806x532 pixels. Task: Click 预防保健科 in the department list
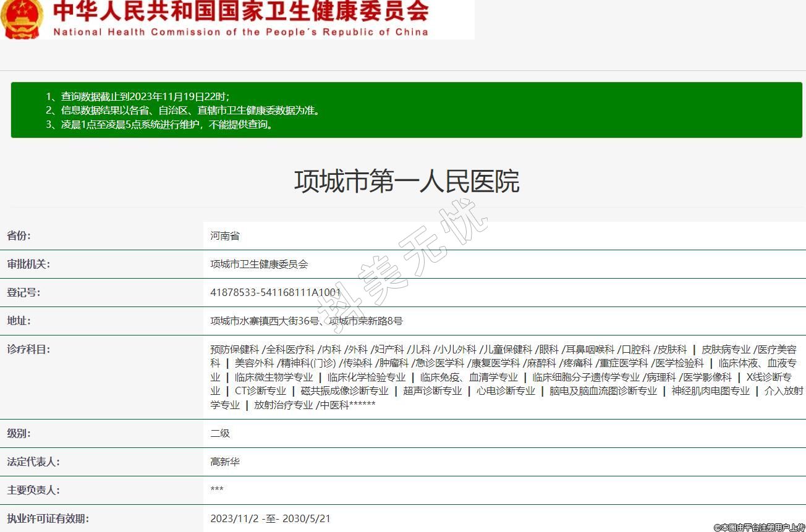pos(234,349)
